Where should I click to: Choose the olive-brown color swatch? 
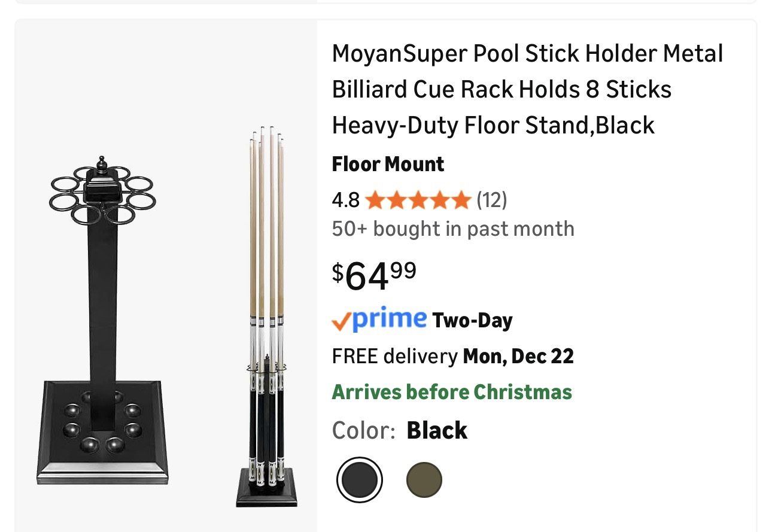(x=424, y=479)
